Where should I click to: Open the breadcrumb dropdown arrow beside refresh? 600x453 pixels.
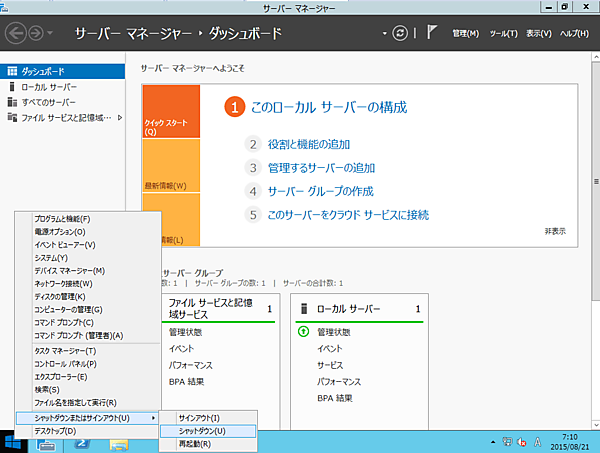point(384,33)
